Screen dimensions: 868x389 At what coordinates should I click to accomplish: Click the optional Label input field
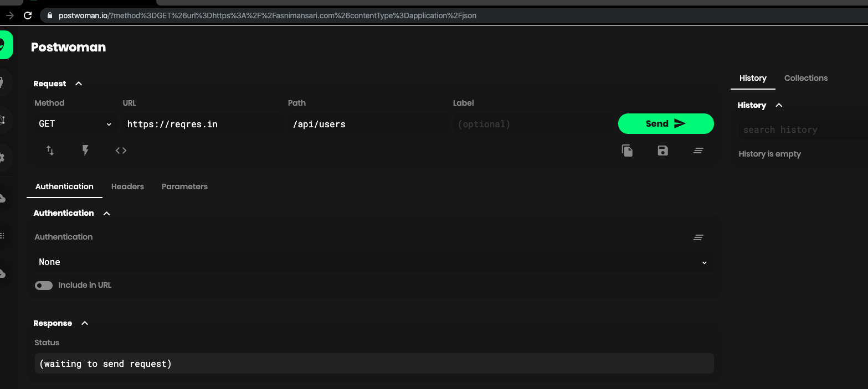[x=532, y=124]
